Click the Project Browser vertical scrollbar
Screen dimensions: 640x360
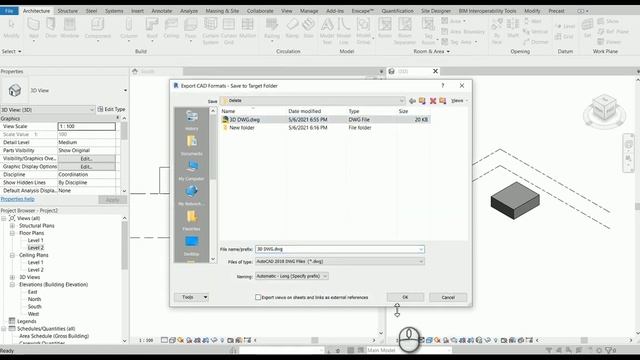point(124,245)
